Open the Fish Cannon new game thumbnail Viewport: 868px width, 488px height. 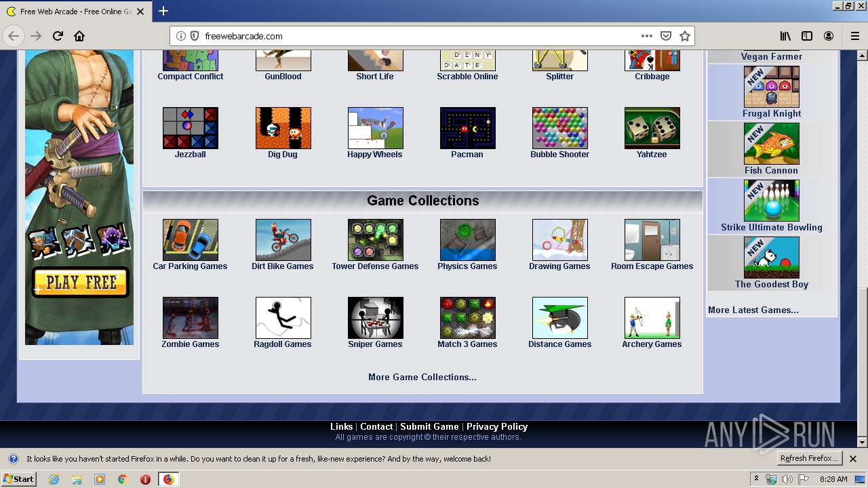point(771,144)
